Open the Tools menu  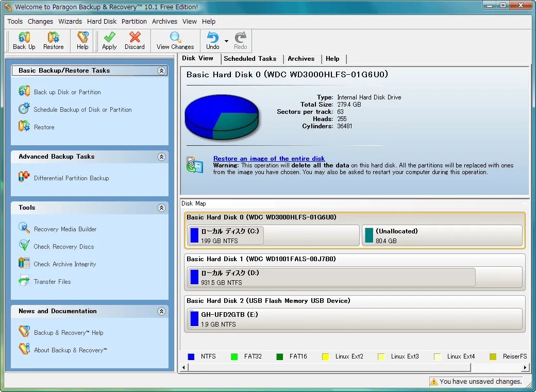click(x=15, y=21)
